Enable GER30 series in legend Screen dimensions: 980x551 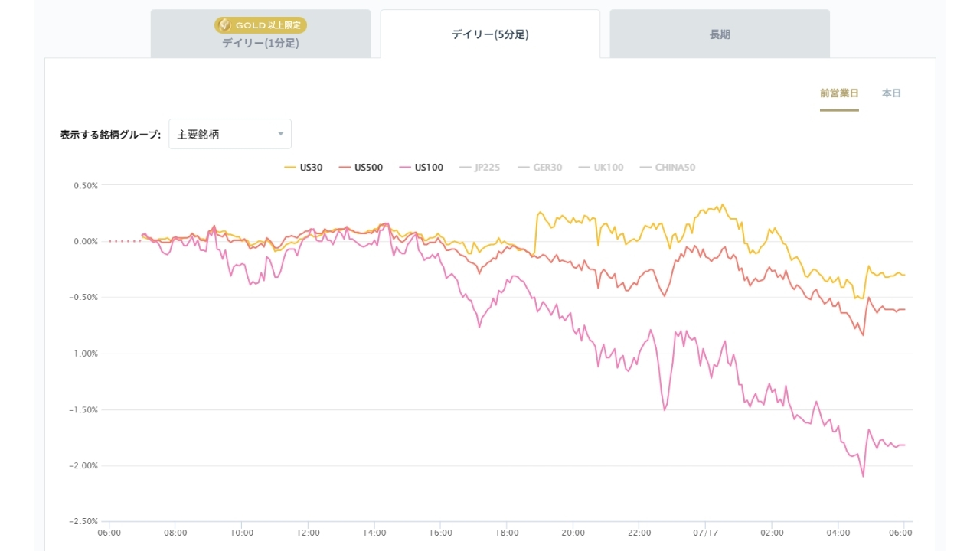540,168
